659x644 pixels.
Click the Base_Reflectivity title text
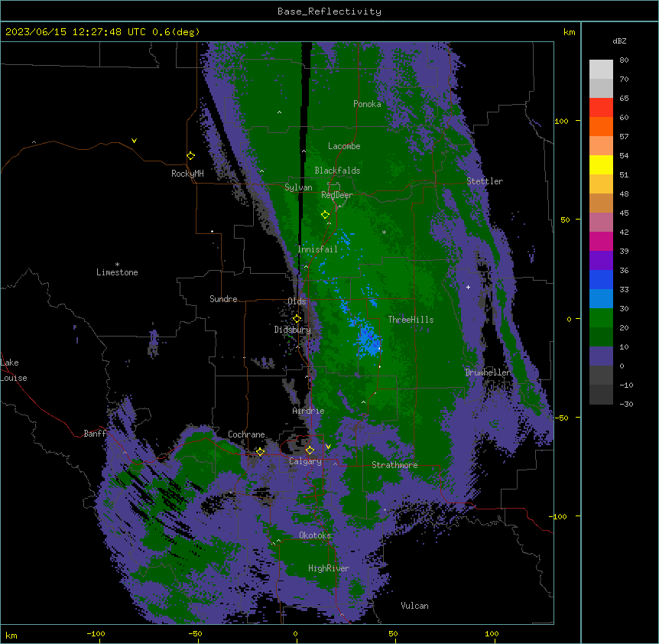point(329,11)
